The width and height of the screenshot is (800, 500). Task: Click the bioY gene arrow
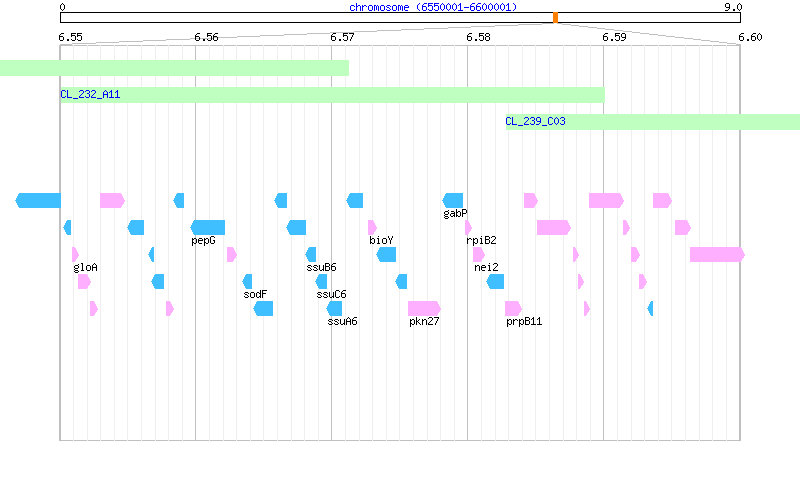(x=372, y=228)
